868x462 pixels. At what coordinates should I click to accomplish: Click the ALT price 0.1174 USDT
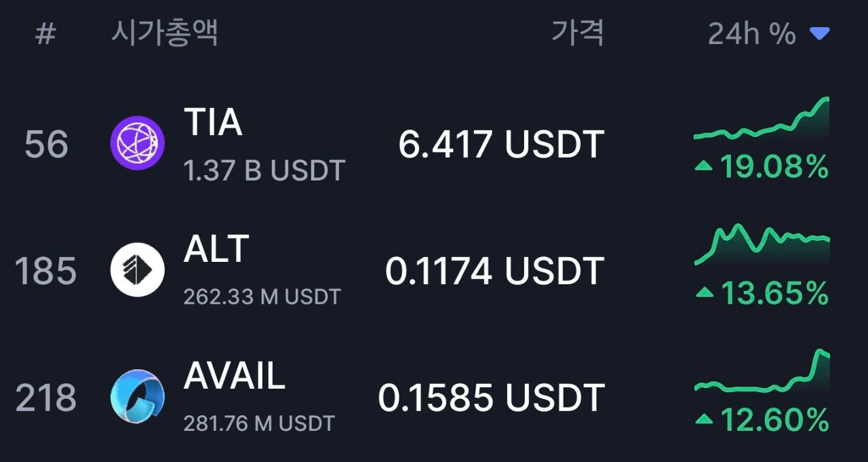(494, 271)
